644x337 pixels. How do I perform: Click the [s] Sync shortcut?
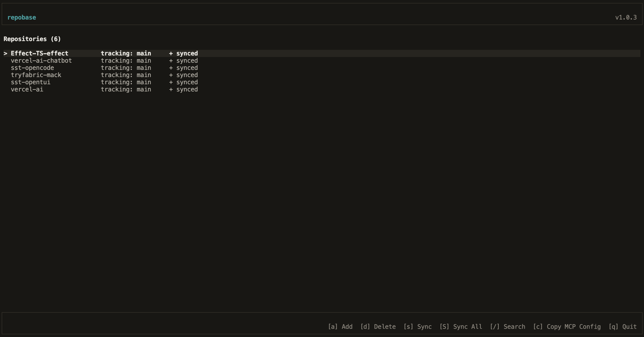pyautogui.click(x=418, y=327)
